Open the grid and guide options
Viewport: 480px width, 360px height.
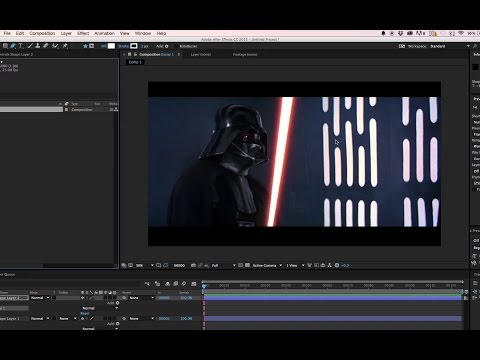click(x=158, y=265)
